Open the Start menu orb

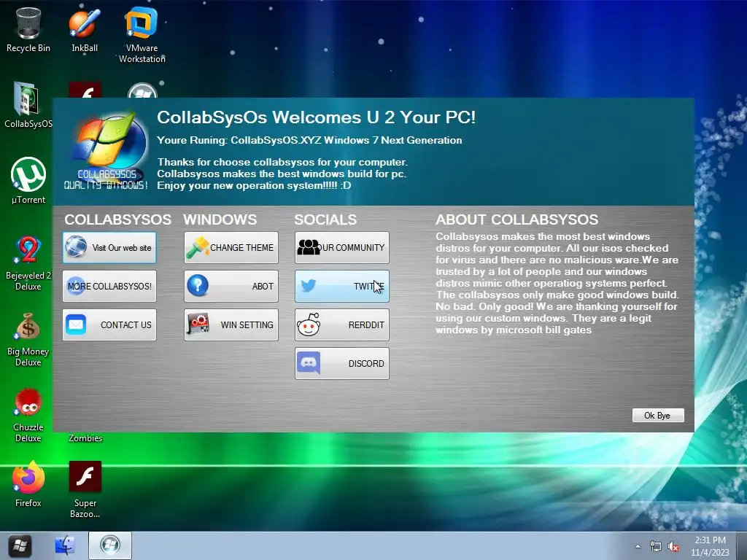20,545
